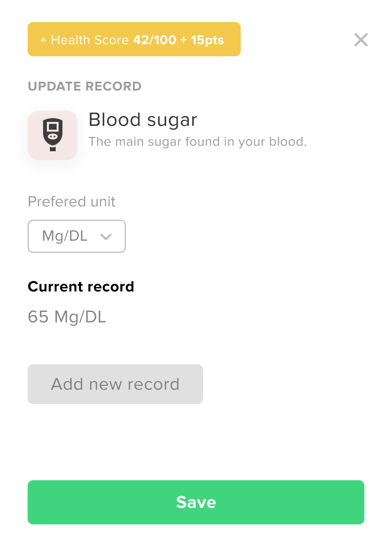Close the update record dialog
This screenshot has height=552, width=392.
coord(361,40)
